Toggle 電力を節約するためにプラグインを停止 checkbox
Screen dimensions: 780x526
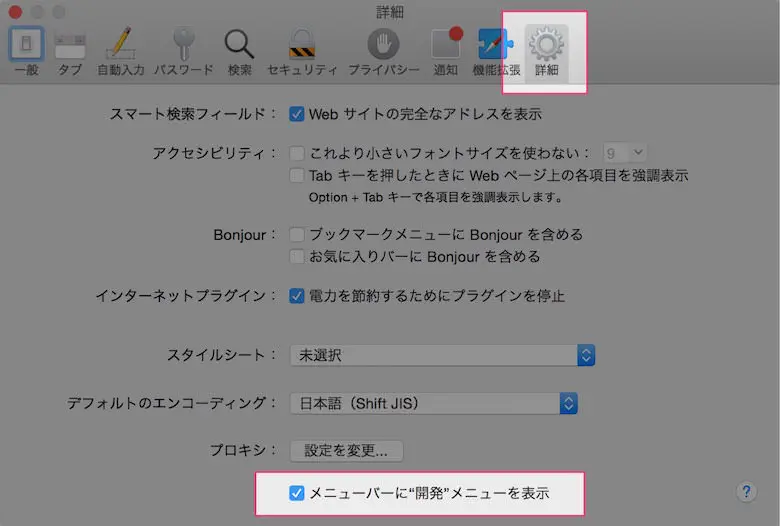pos(296,296)
